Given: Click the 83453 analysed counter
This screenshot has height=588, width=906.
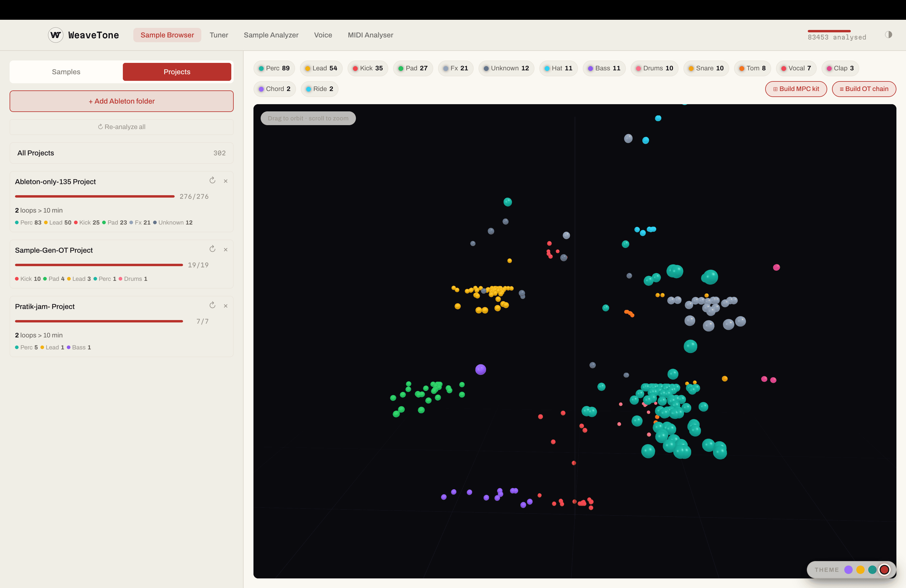Looking at the screenshot, I should [x=837, y=37].
